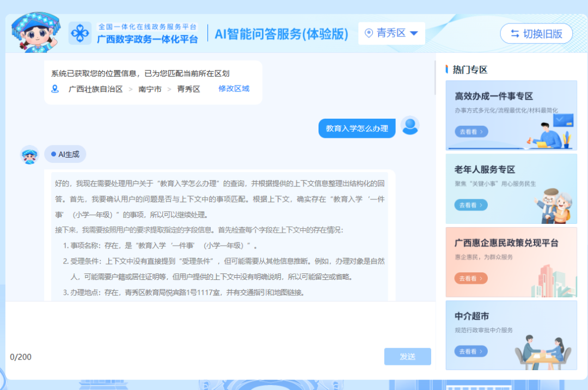Expand district list via the down arrow
This screenshot has width=588, height=390.
click(414, 34)
